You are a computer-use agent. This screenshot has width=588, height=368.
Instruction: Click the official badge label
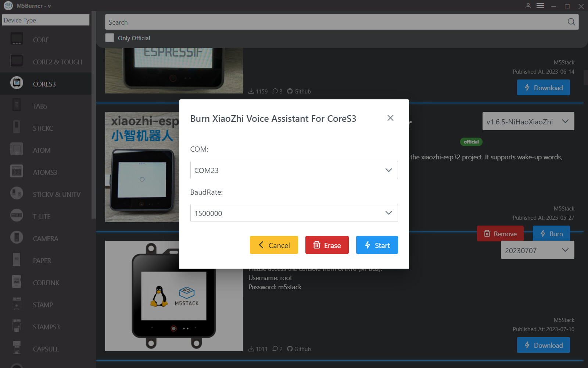(471, 142)
